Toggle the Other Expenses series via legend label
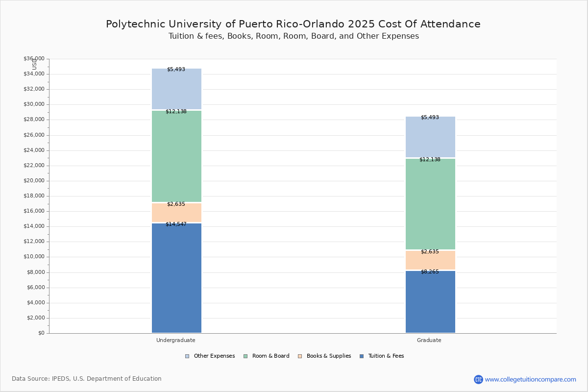 click(x=214, y=356)
